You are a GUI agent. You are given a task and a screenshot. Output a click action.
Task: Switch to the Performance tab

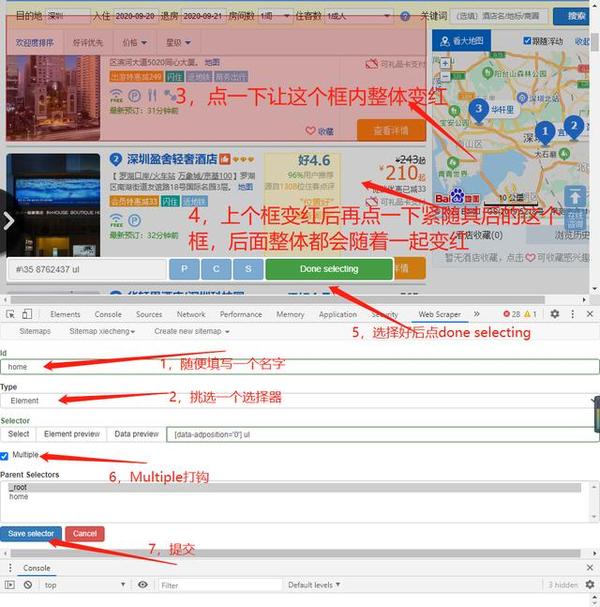(x=241, y=314)
